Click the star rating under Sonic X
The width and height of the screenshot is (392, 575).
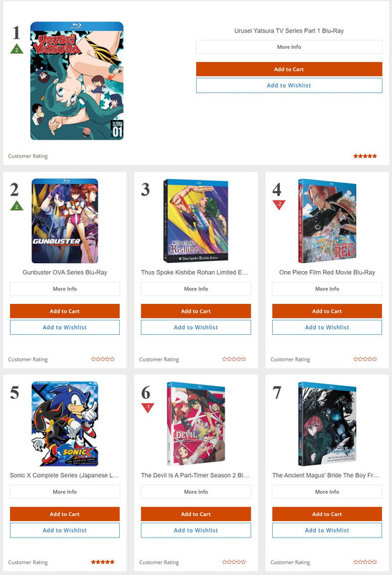pyautogui.click(x=103, y=562)
